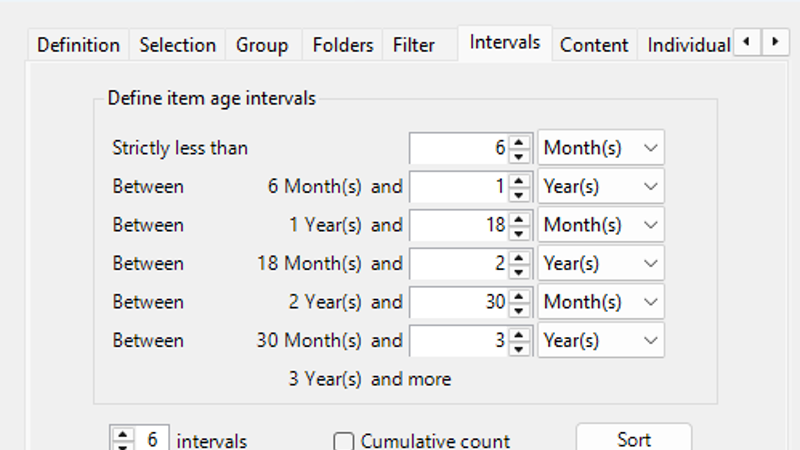
Task: Increase upper bound of 30 Month(s) row
Action: pyautogui.click(x=519, y=334)
